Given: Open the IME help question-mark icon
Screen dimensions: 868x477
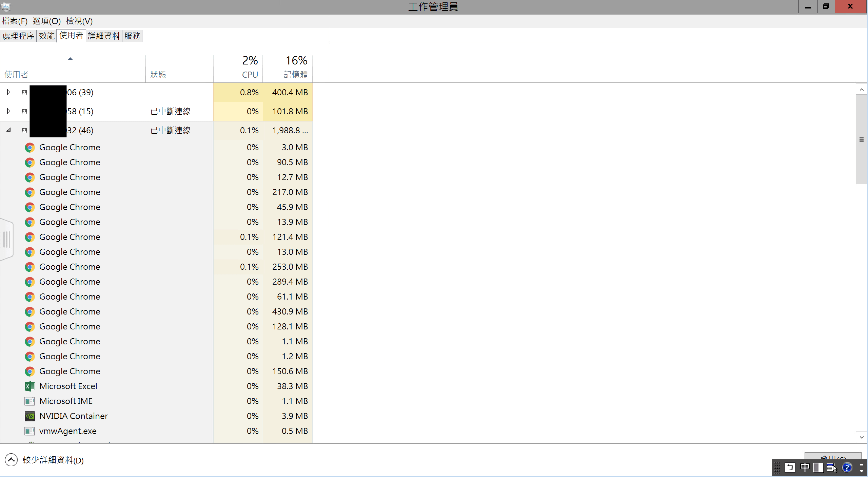Looking at the screenshot, I should (x=847, y=468).
